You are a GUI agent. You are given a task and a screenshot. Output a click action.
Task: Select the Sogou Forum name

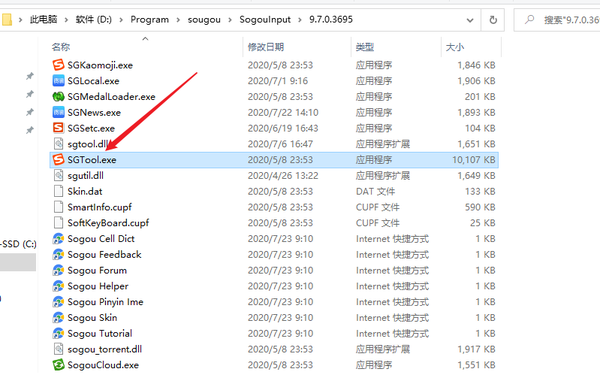click(x=97, y=271)
